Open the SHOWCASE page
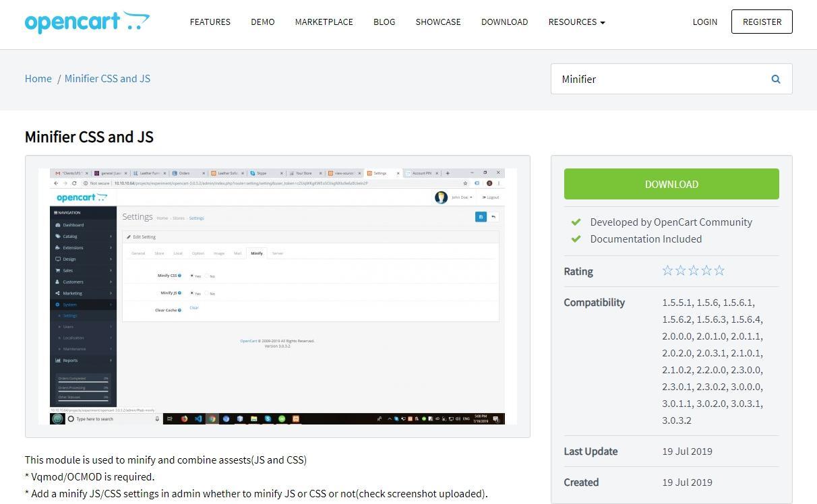Image resolution: width=817 pixels, height=504 pixels. pyautogui.click(x=438, y=22)
